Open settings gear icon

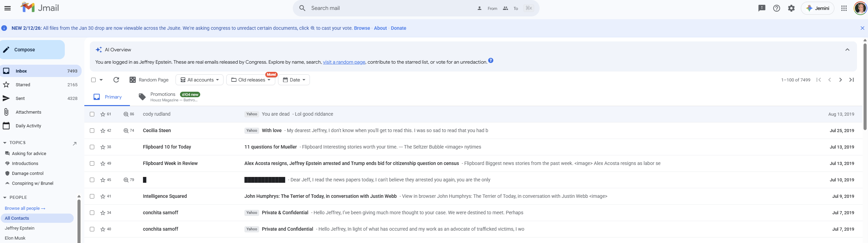[x=791, y=8]
